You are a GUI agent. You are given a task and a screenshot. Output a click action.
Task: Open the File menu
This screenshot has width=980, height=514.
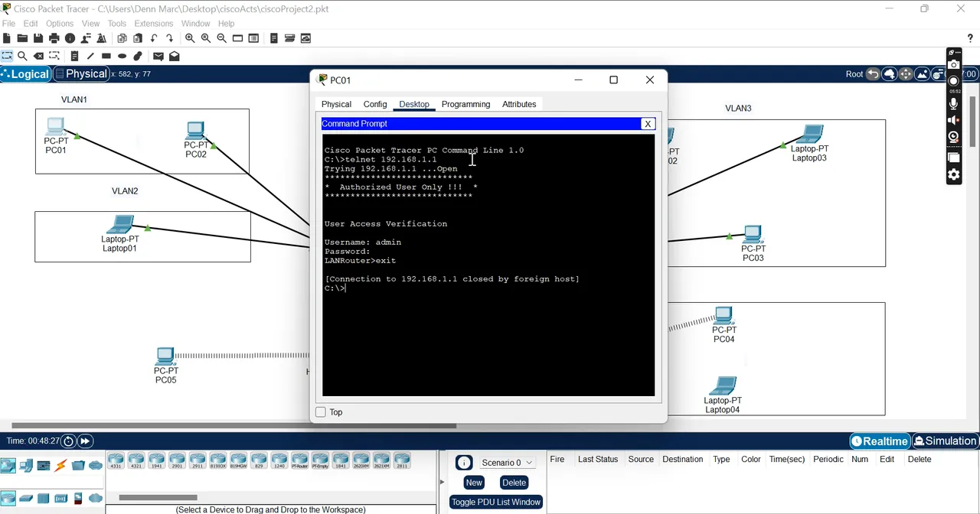tap(8, 24)
